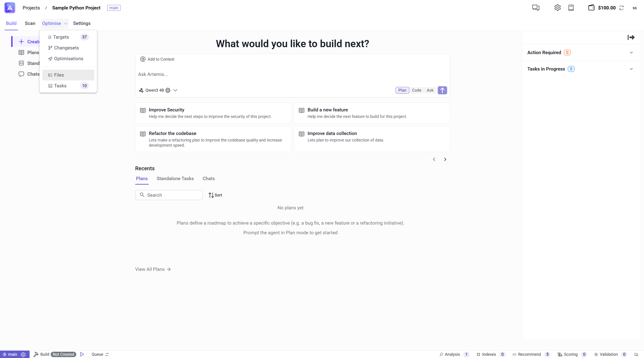Switch to Plan mode in the prompt bar
Viewport: 644px width, 358px height.
[x=402, y=90]
